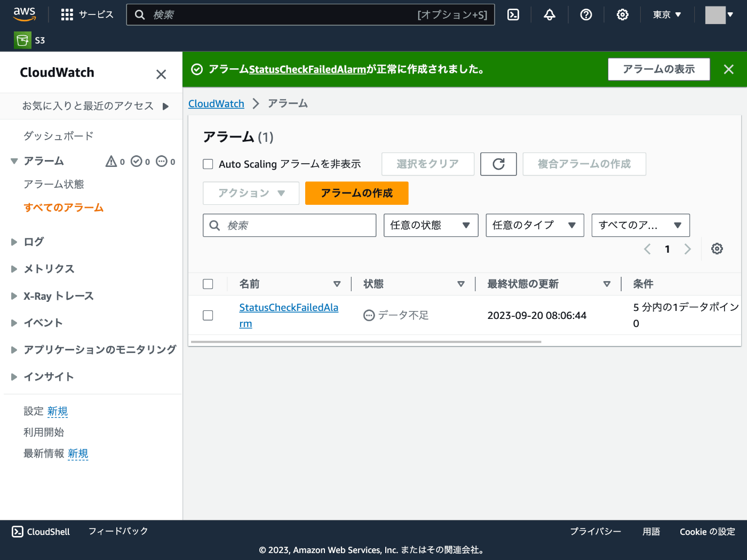Open アクション dropdown
747x560 pixels.
(251, 193)
